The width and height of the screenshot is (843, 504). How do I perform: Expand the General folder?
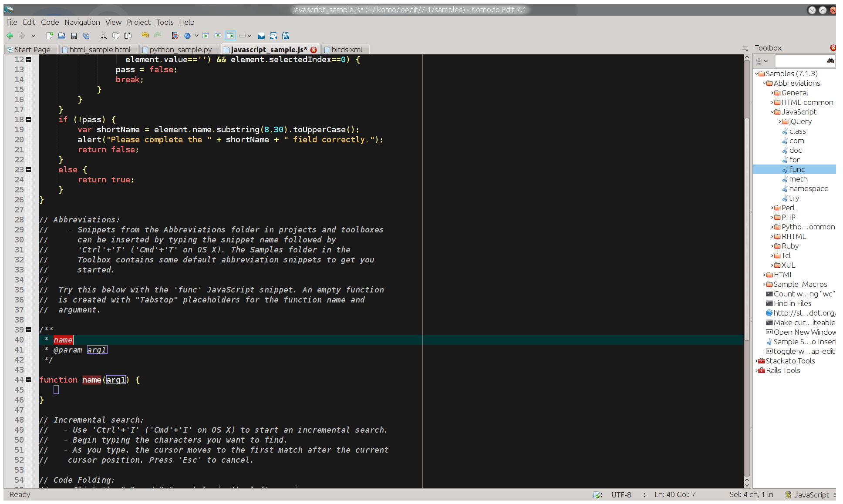[772, 93]
